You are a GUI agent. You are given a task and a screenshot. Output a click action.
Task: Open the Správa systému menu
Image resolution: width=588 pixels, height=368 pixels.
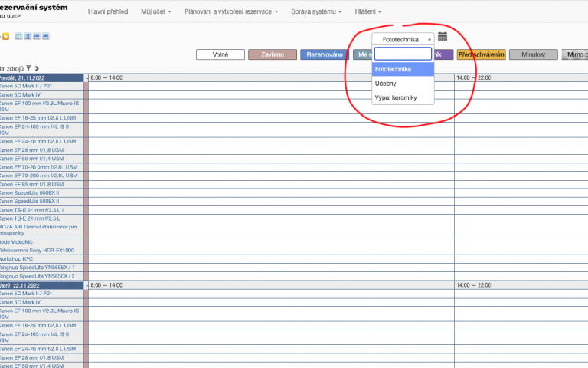(316, 12)
